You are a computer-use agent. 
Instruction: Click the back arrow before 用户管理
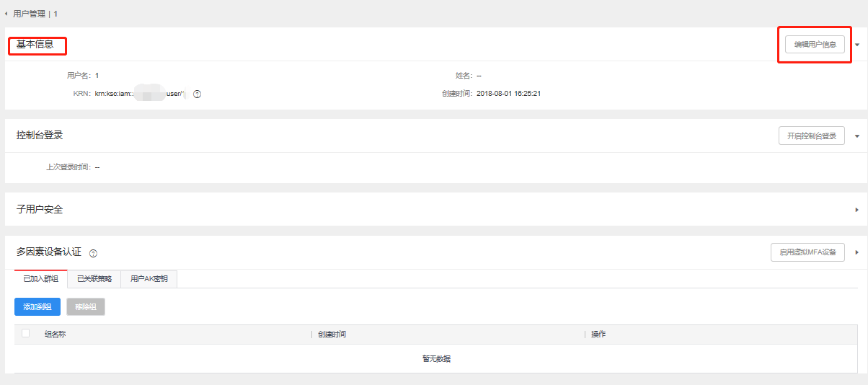pos(6,14)
